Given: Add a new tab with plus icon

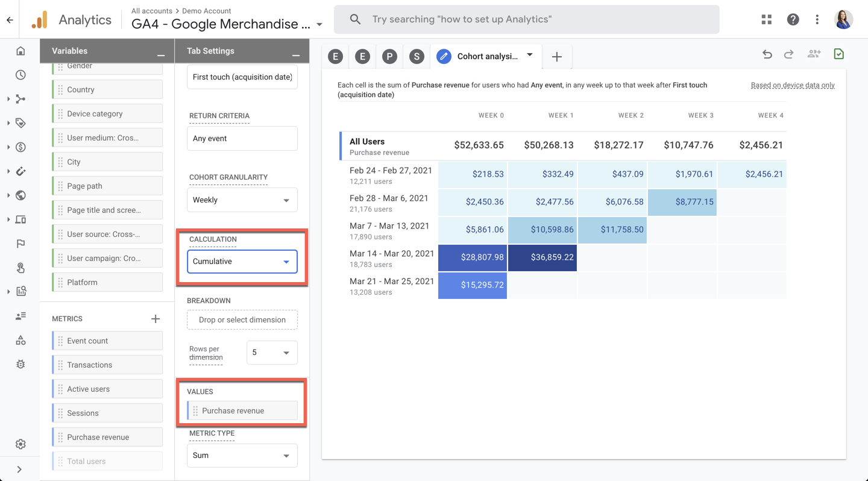Looking at the screenshot, I should pos(556,57).
